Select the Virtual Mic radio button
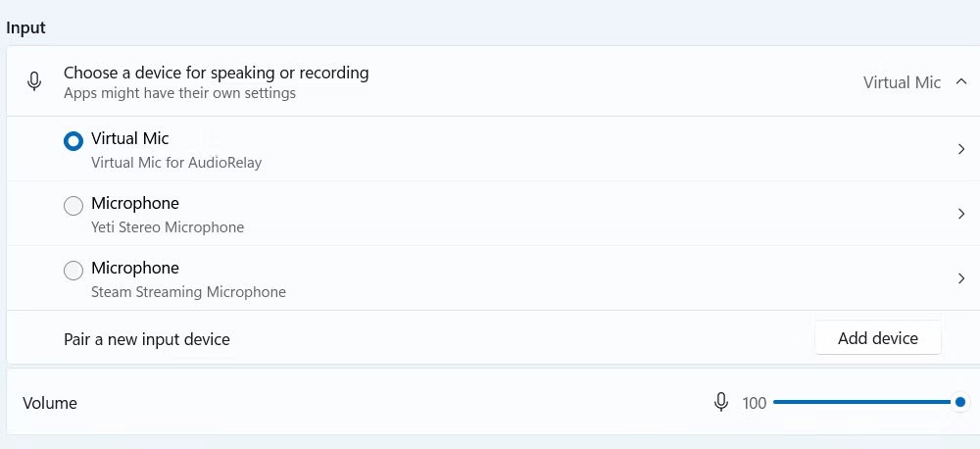The width and height of the screenshot is (980, 449). tap(73, 141)
